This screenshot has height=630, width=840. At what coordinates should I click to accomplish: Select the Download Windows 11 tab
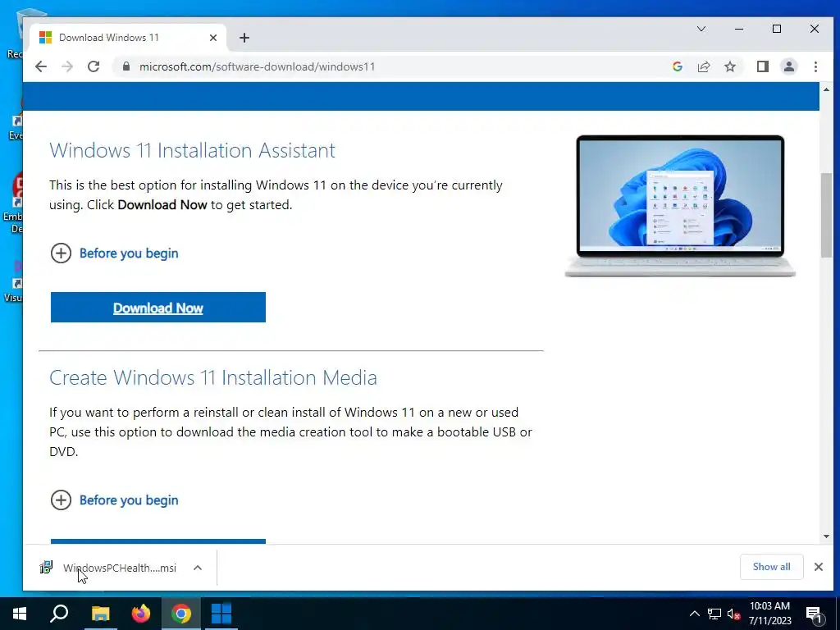[127, 38]
